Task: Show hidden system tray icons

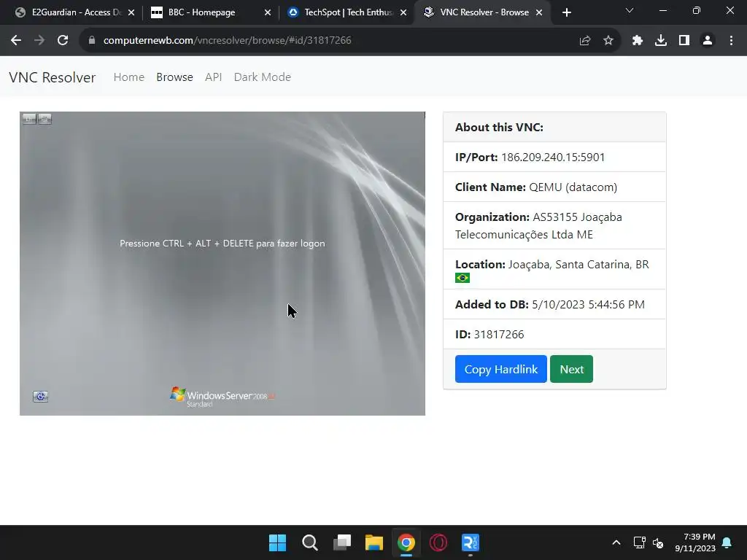Action: pos(616,542)
